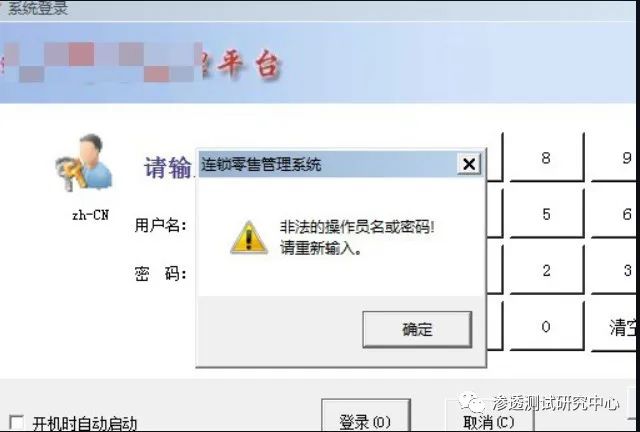Screen dimensions: 640x432
Task: Click the 密码 field label
Action: pos(161,273)
